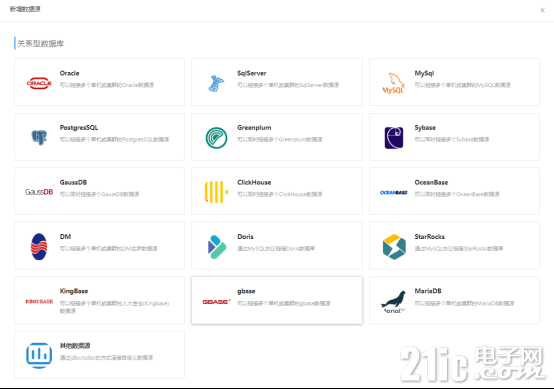This screenshot has height=389, width=554.
Task: Click the ClickHouse card description text
Action: [x=279, y=194]
